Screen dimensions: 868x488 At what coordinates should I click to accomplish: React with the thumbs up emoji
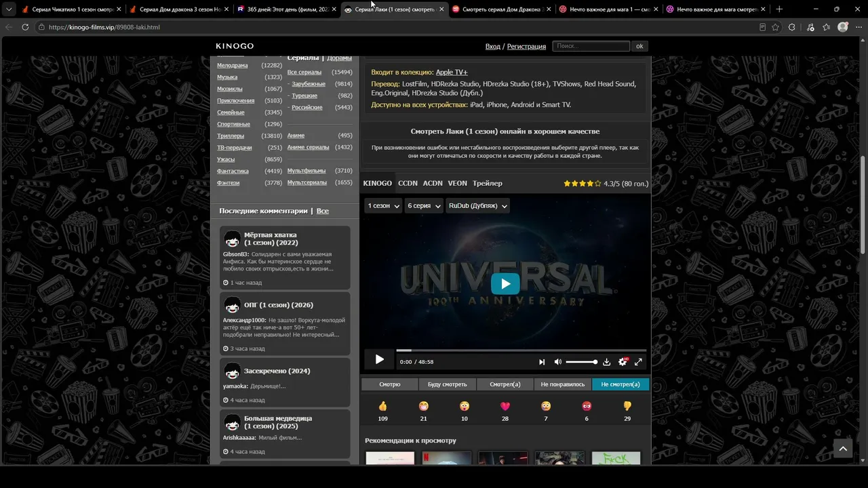coord(382,406)
